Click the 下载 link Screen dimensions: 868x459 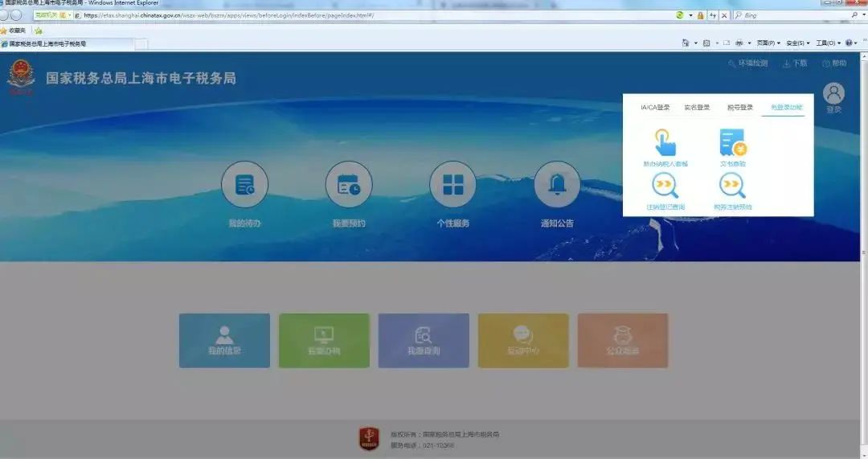[x=795, y=64]
